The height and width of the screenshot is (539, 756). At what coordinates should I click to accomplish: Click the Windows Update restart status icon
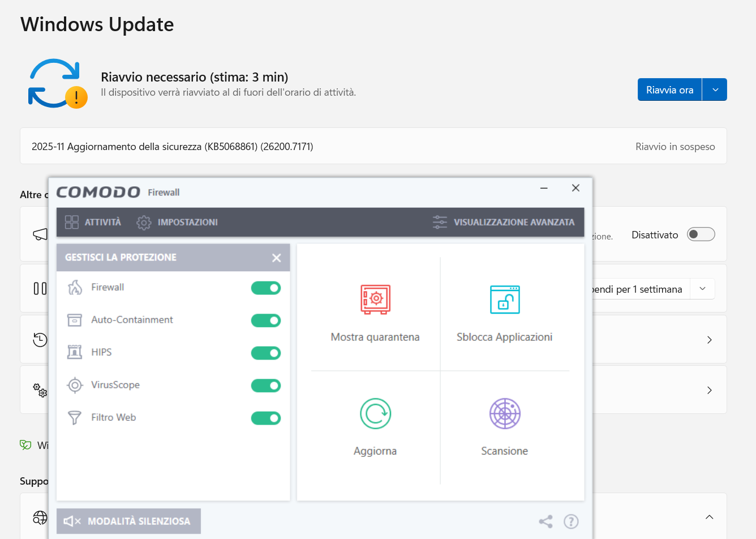[58, 83]
